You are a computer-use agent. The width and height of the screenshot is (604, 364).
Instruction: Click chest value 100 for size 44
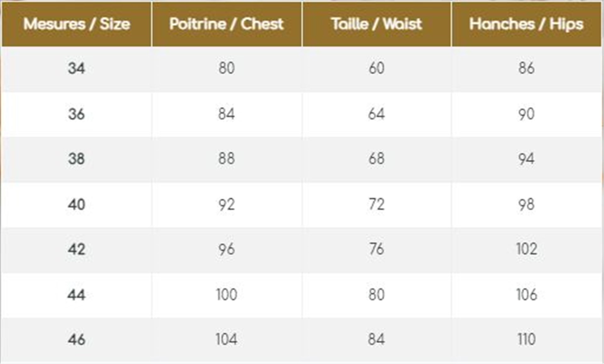click(226, 295)
